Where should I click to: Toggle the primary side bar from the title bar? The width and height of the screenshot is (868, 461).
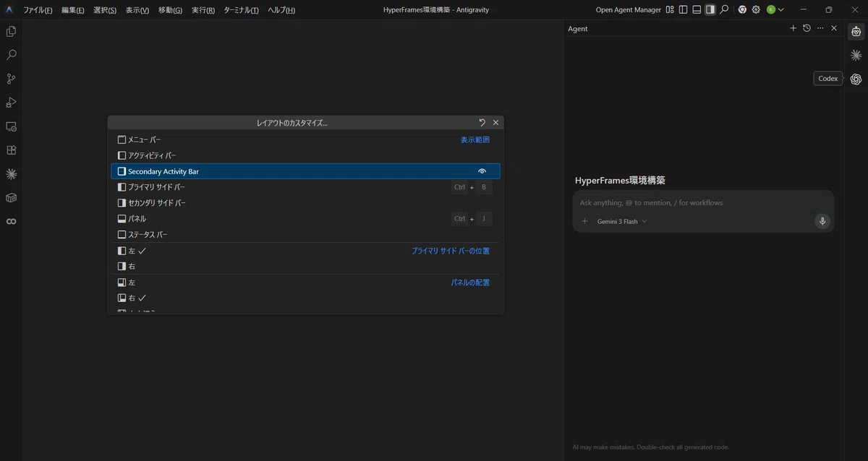click(x=684, y=10)
